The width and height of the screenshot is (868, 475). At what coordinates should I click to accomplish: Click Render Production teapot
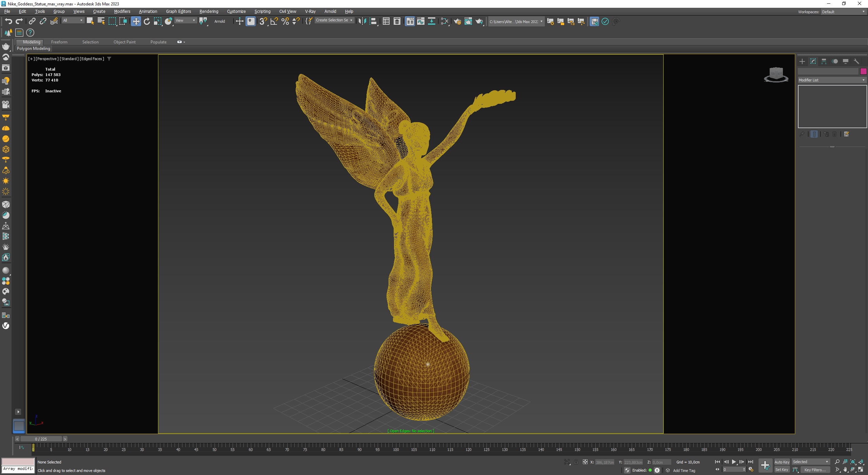[x=479, y=21]
